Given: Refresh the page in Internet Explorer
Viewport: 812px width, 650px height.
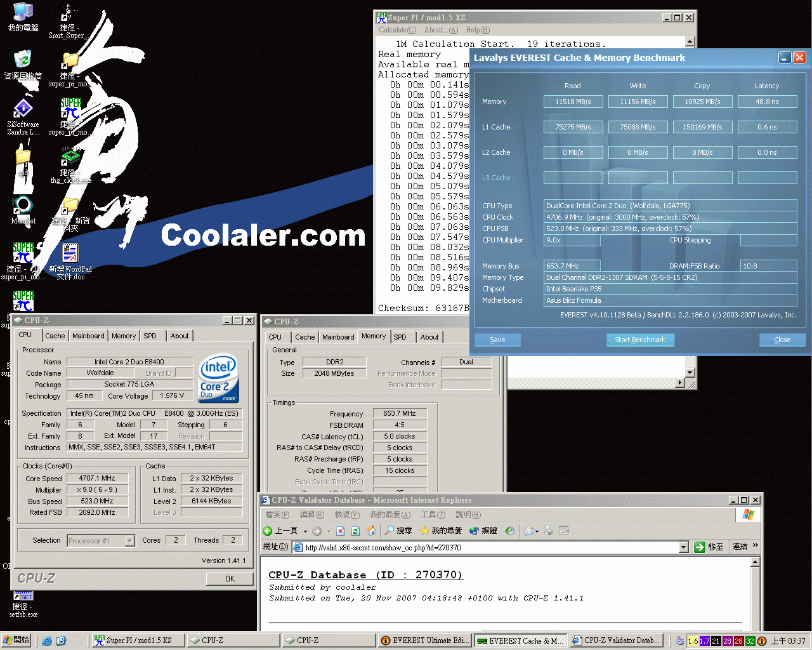Looking at the screenshot, I should 355,531.
